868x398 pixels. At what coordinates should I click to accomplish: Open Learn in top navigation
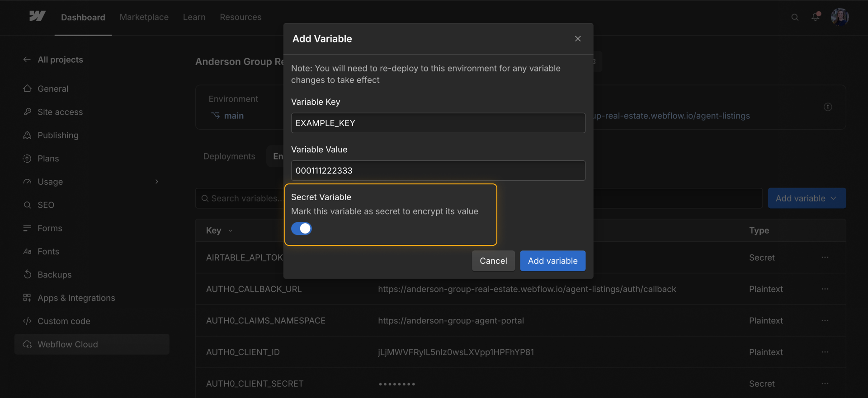tap(194, 17)
